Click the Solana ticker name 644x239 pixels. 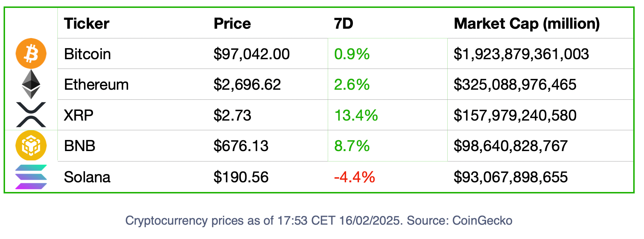coord(87,177)
